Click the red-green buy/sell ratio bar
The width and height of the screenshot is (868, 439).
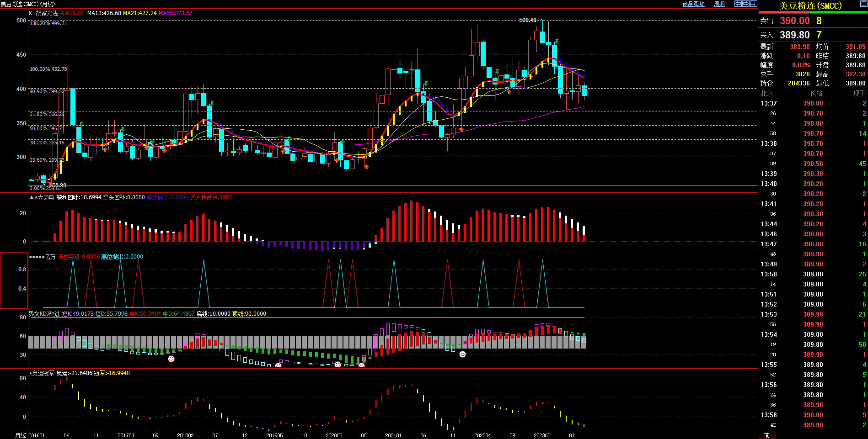[813, 12]
